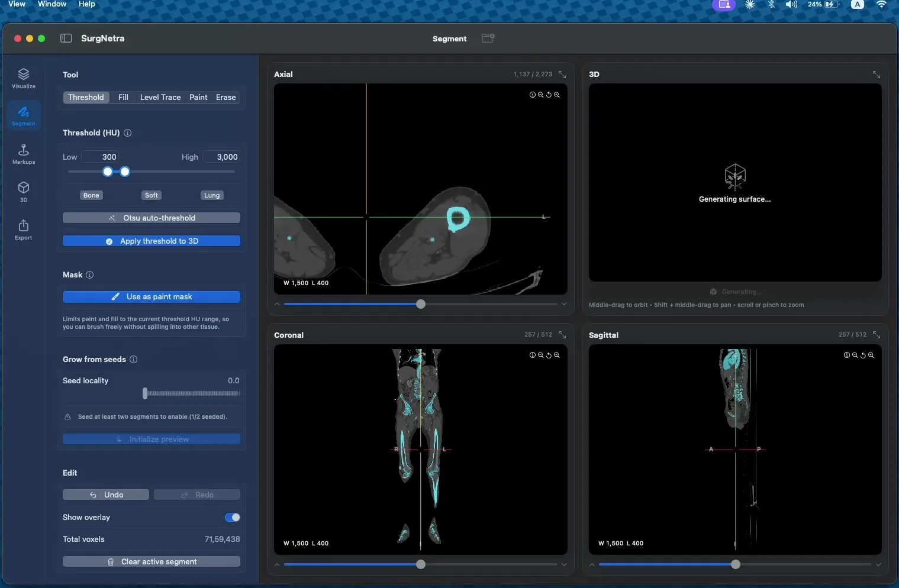899x588 pixels.
Task: Show Threshold (HU) info tooltip
Action: 128,133
